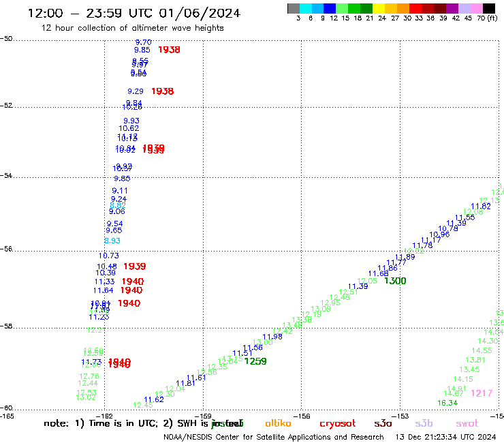This screenshot has width=504, height=443.
Task: Select the -56 latitude axis label
Action: [x=6, y=249]
